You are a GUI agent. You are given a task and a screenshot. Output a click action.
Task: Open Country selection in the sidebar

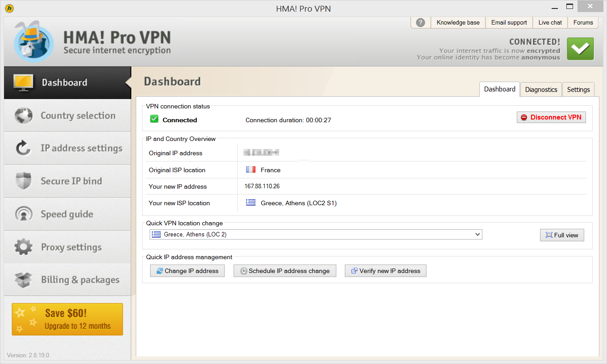click(67, 116)
